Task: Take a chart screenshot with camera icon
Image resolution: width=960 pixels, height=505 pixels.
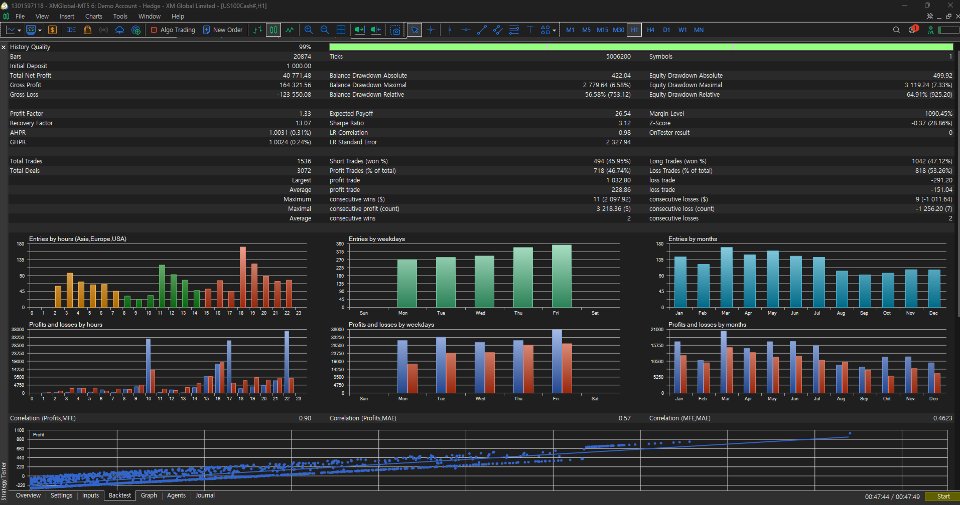Action: (396, 29)
